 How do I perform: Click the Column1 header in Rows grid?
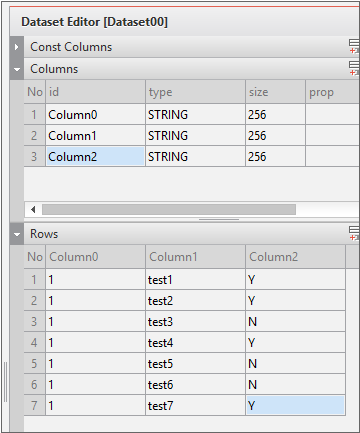(195, 257)
